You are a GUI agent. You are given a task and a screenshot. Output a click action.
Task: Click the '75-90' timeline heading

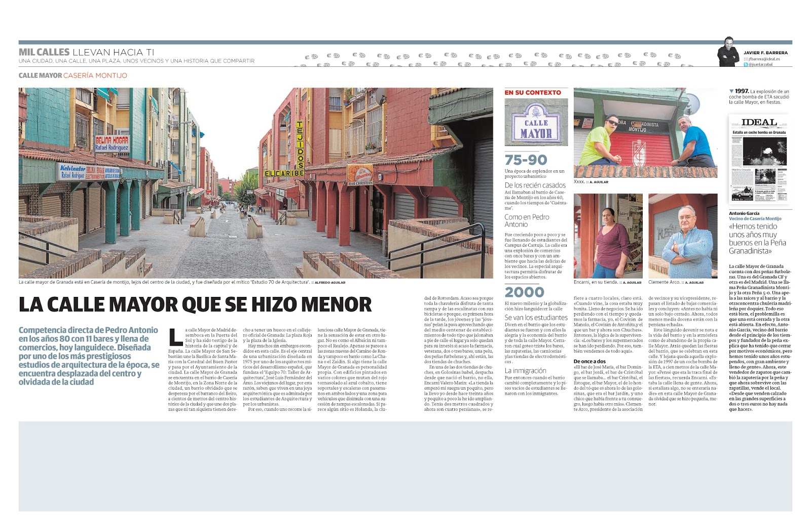tap(526, 160)
